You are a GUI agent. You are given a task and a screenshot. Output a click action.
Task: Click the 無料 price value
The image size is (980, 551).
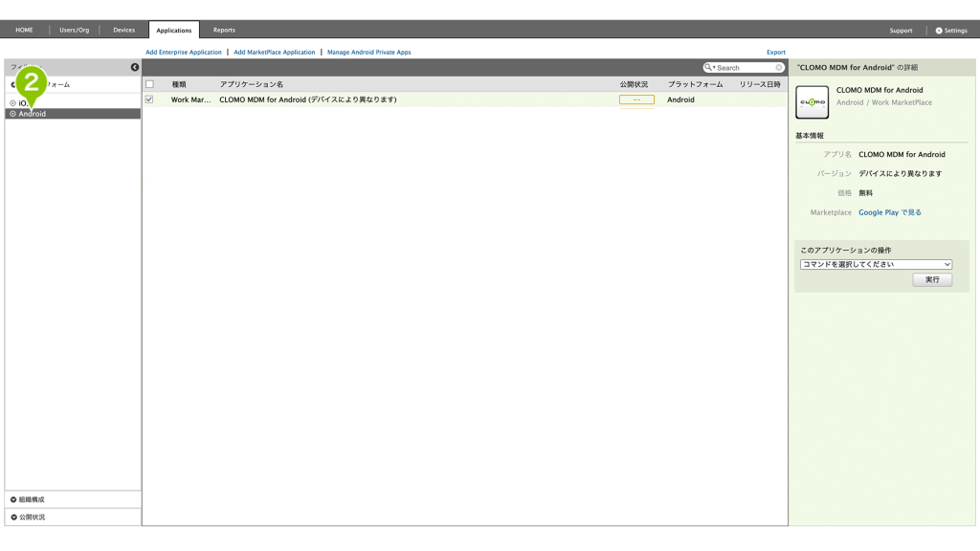coord(865,193)
